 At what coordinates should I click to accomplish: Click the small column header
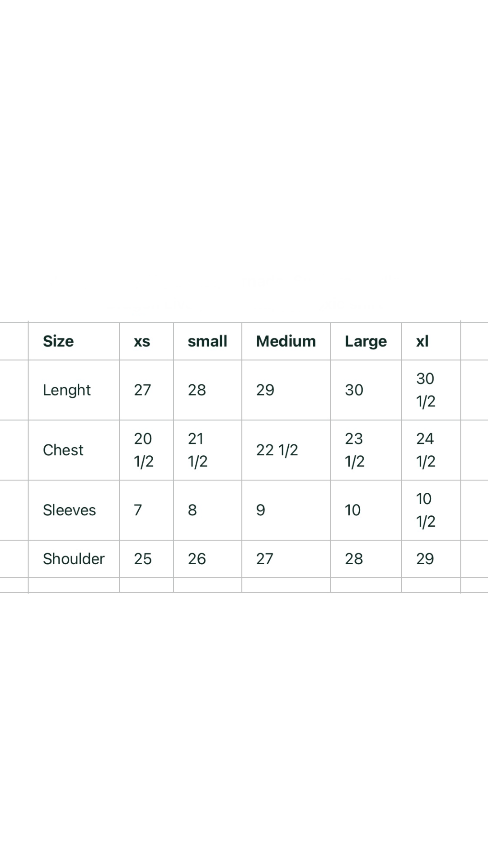coord(207,341)
